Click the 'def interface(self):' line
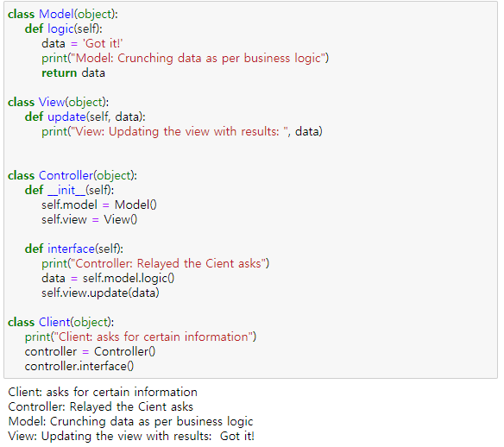Screen dimensions: 504x447 tap(74, 249)
